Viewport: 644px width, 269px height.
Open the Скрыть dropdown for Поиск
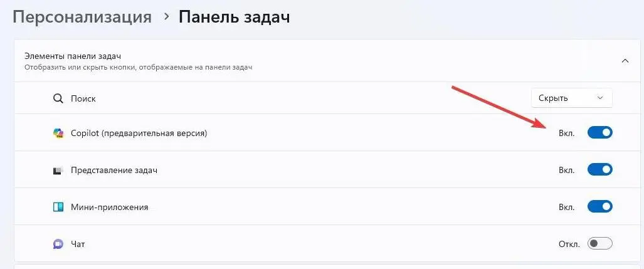(571, 98)
